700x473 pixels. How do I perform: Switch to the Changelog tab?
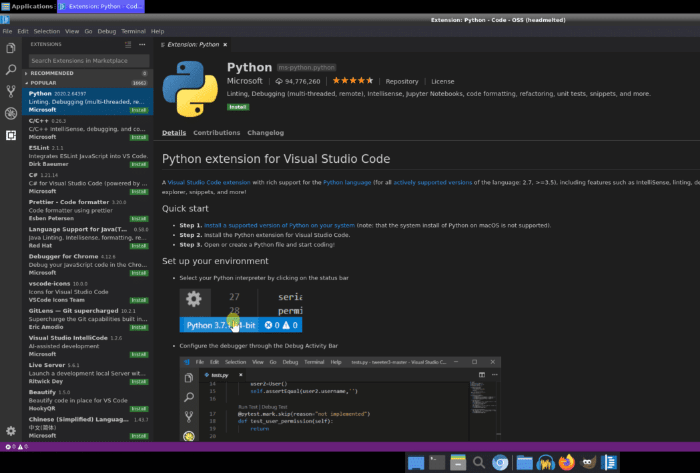coord(266,133)
